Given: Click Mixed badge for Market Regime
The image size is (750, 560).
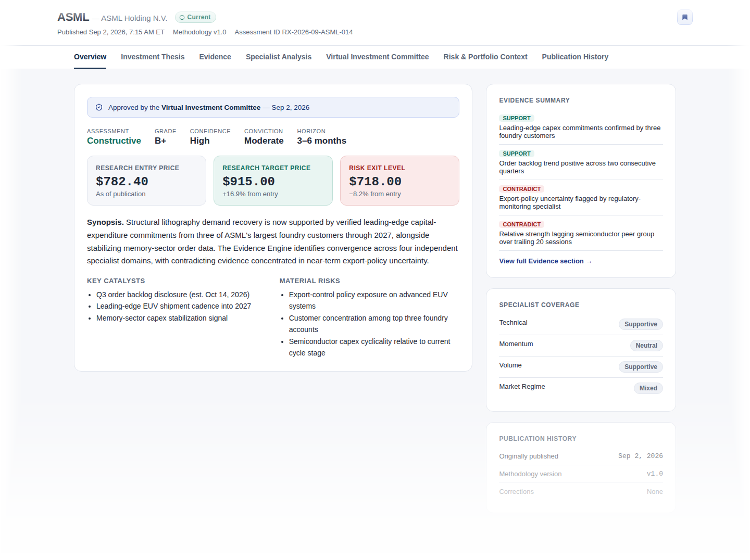Looking at the screenshot, I should coord(648,388).
